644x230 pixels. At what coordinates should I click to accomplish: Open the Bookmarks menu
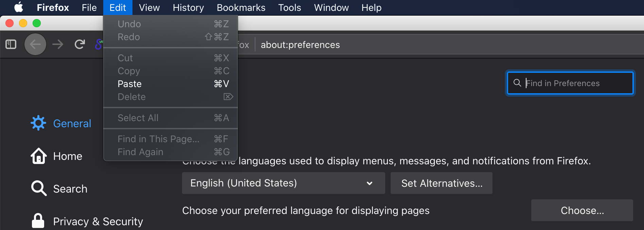241,7
